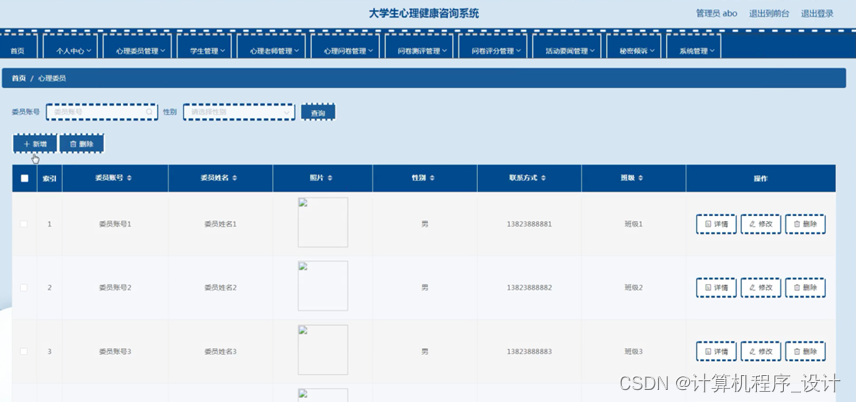Open 详情 for row 委员账号1
The height and width of the screenshot is (402, 856).
click(716, 224)
